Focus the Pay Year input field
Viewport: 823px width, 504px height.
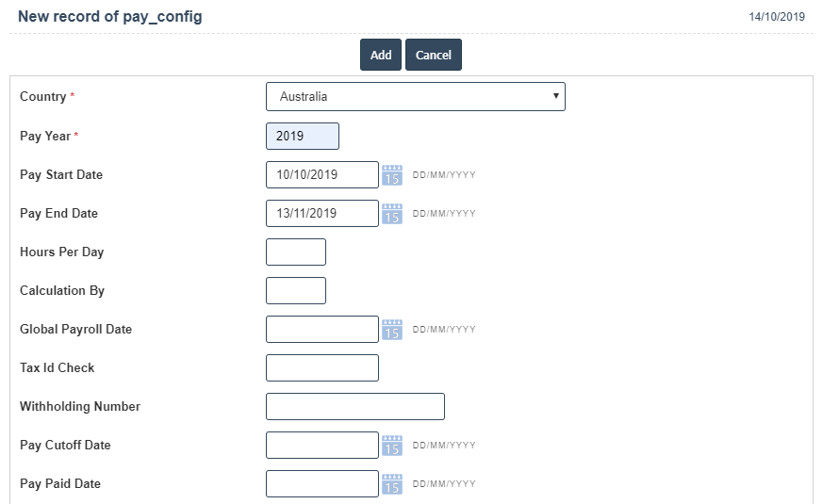302,136
